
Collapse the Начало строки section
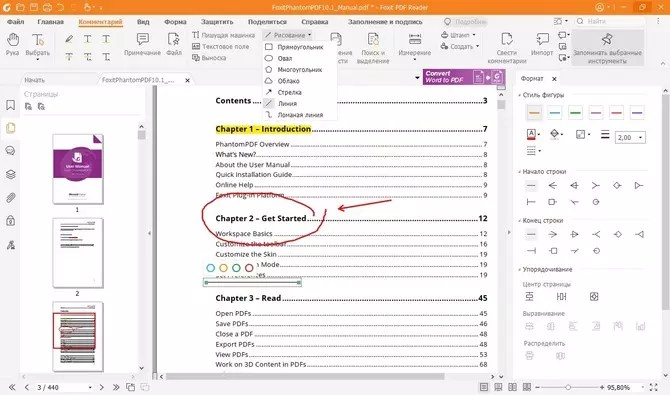520,171
